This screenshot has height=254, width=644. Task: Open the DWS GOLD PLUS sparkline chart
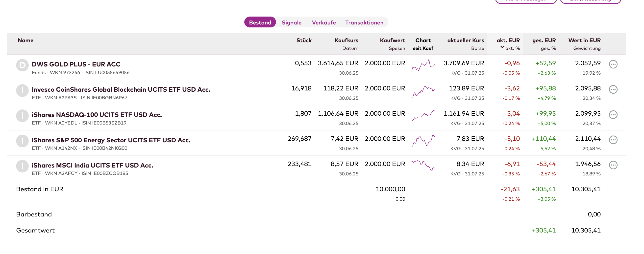pyautogui.click(x=423, y=66)
